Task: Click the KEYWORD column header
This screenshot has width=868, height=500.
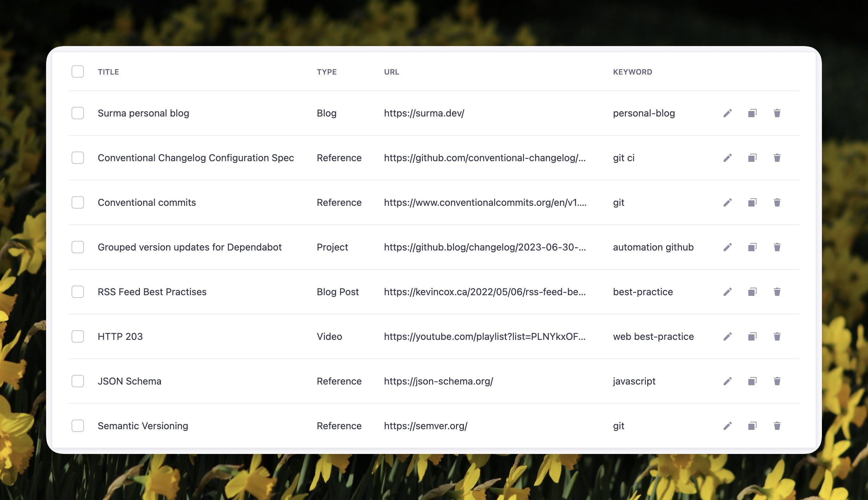Action: pos(632,72)
